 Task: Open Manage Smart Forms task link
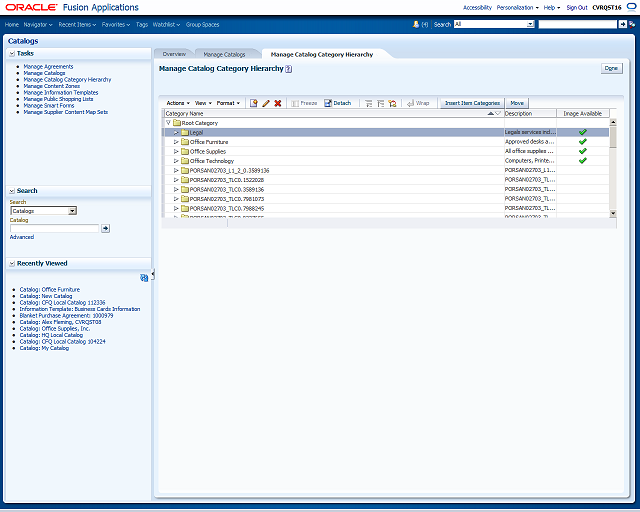(x=49, y=105)
